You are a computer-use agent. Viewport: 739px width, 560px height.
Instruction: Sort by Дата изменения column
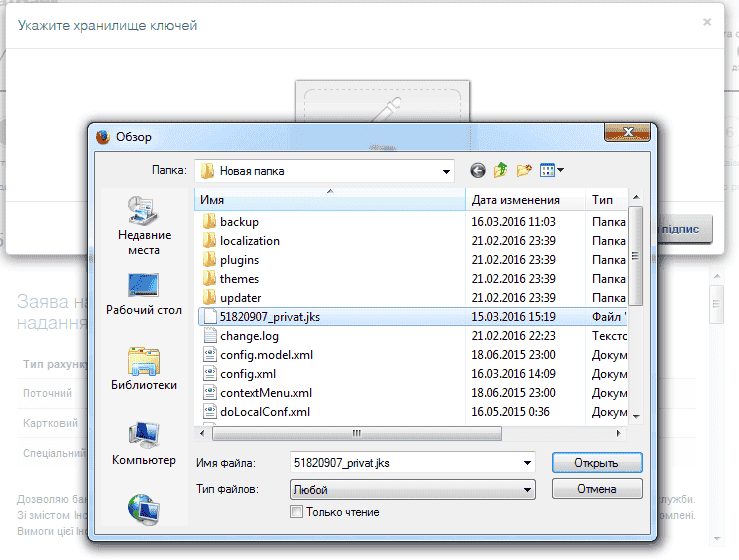[x=526, y=200]
